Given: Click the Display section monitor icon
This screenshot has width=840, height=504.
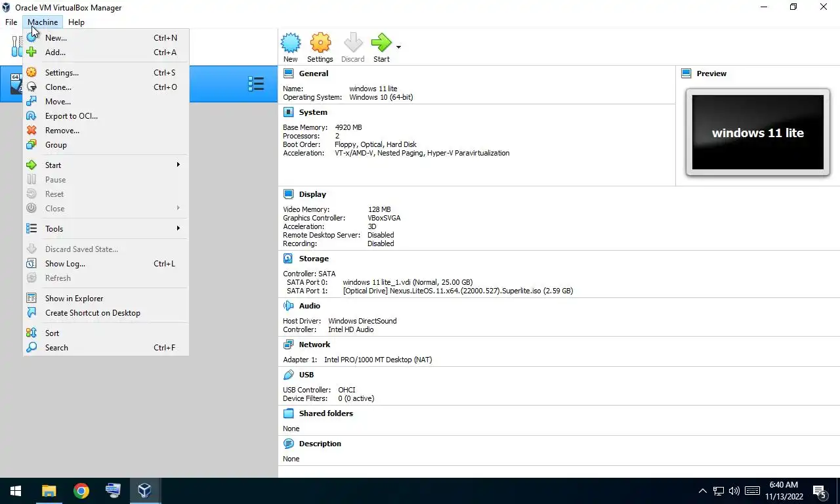Looking at the screenshot, I should [288, 194].
